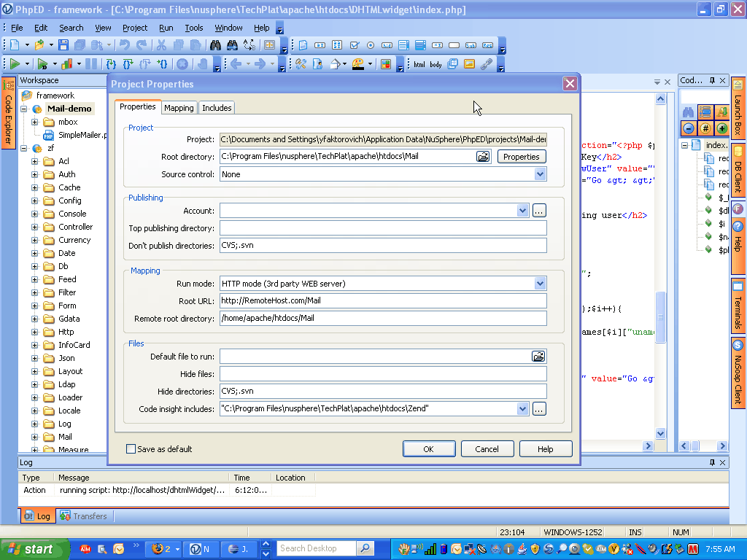Toggle the Save as default checkbox
The height and width of the screenshot is (560, 747).
pos(131,448)
